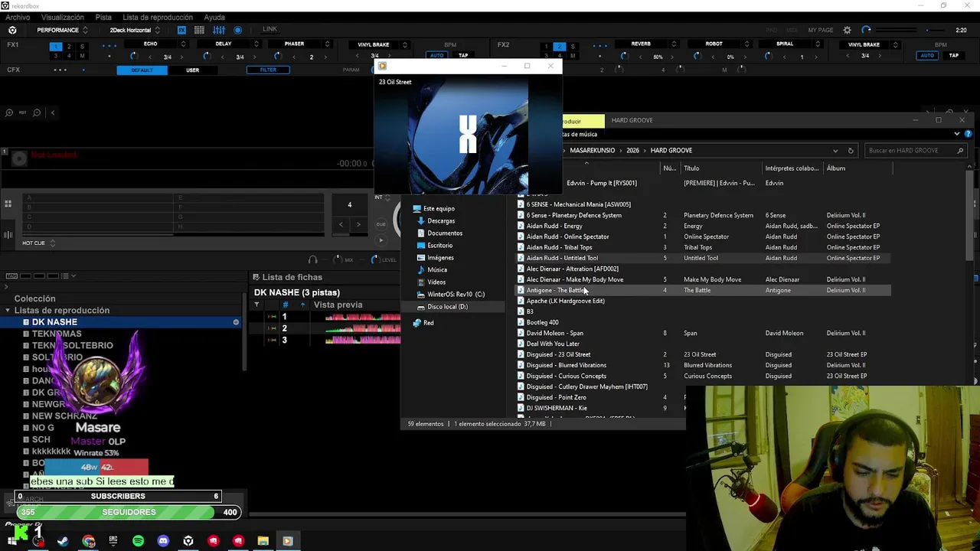Viewport: 980px width, 551px height.
Task: Open the Archivo menu
Action: [x=18, y=17]
